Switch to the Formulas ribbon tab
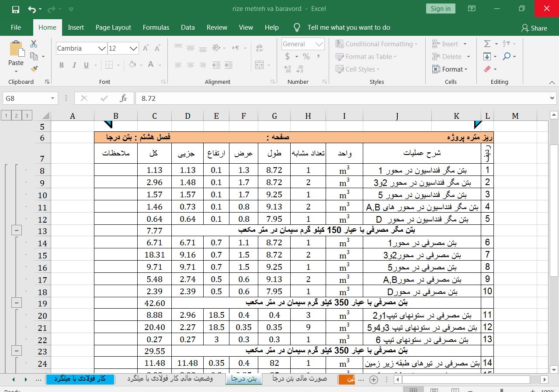The image size is (559, 392). coord(156,27)
